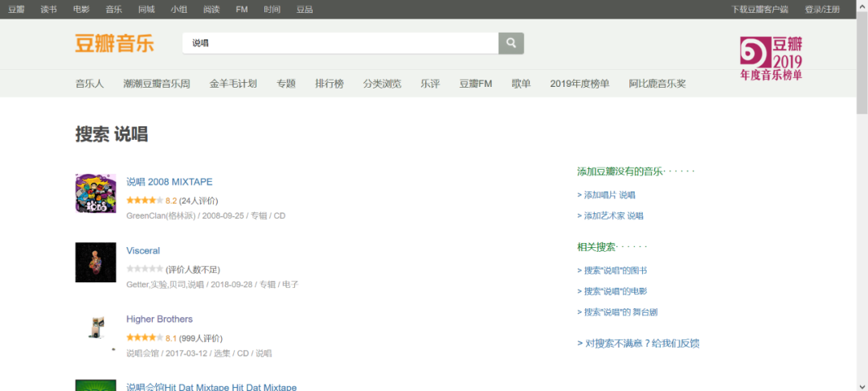The image size is (868, 391).
Task: Click 下载豆瓣客户端 link
Action: pyautogui.click(x=759, y=9)
